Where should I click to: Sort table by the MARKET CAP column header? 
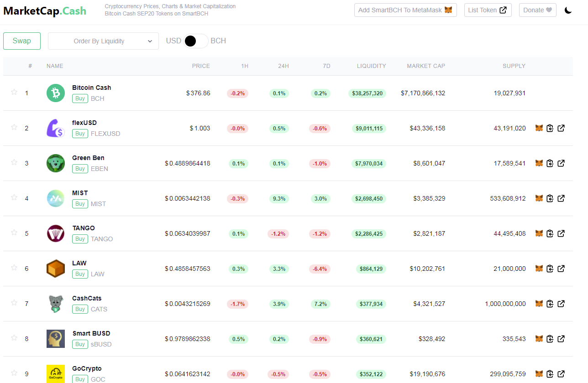click(x=426, y=66)
